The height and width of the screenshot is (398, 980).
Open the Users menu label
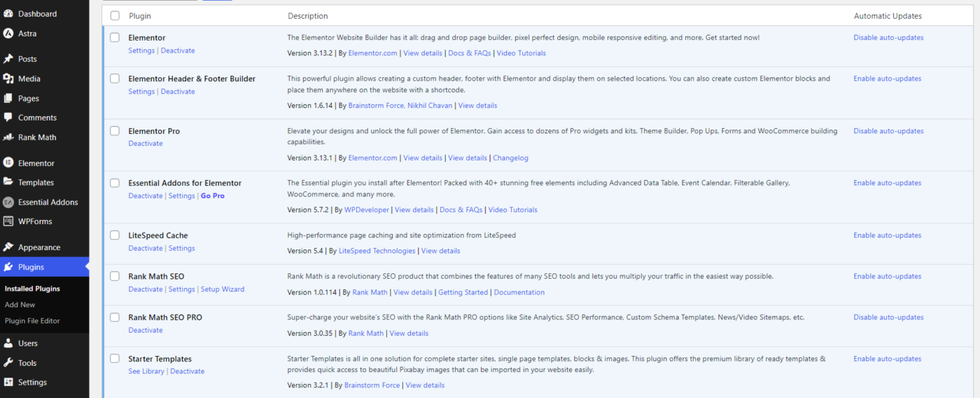click(28, 343)
